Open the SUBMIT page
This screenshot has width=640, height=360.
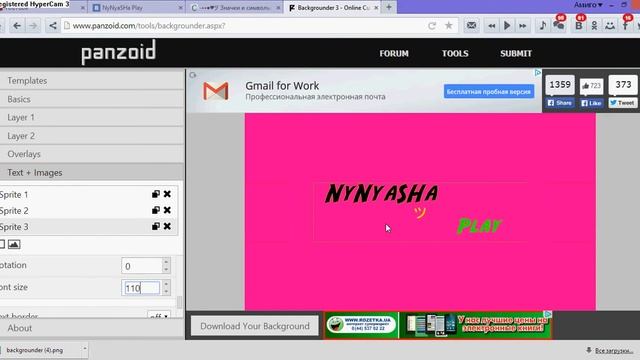(516, 53)
